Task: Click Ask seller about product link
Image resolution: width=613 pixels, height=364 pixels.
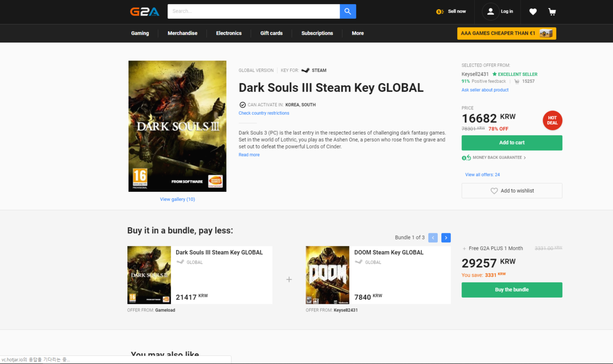Action: [485, 90]
